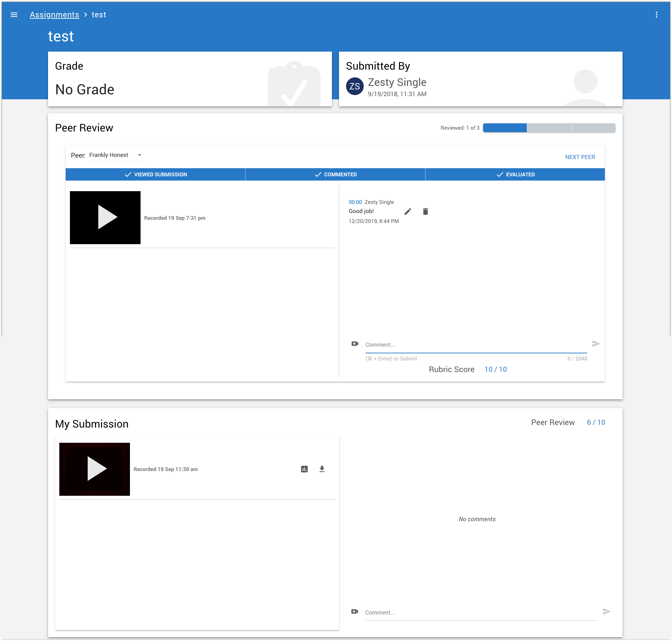Select the Evaluated step

point(515,175)
